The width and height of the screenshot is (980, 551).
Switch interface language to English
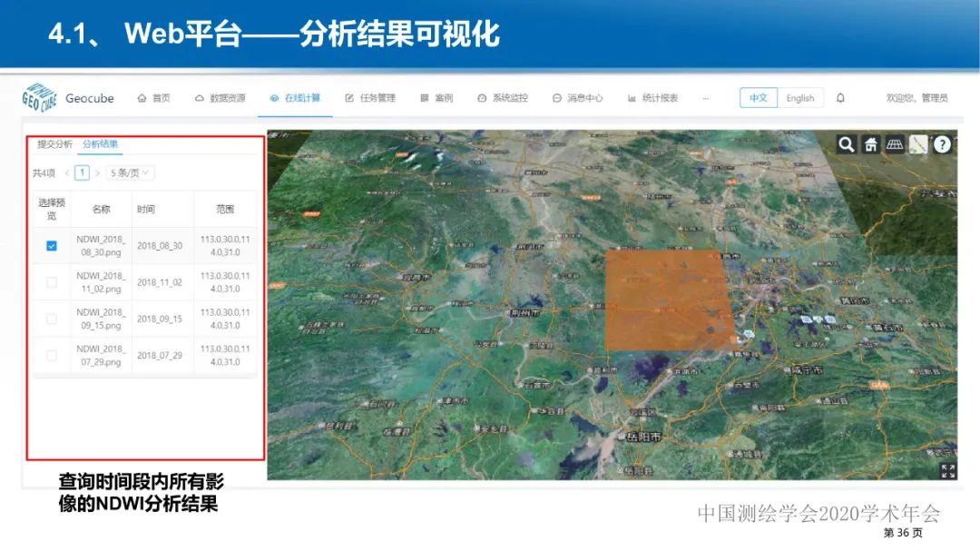[x=800, y=97]
